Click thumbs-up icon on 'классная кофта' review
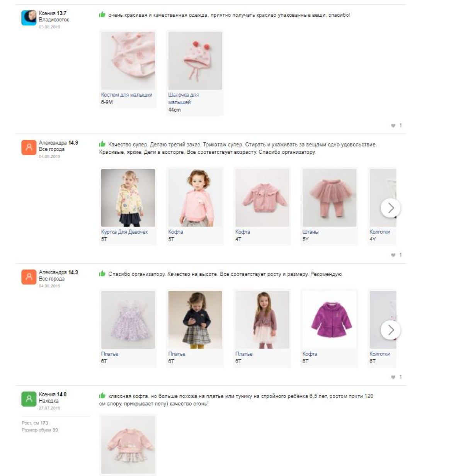This screenshot has width=456, height=476. [102, 396]
